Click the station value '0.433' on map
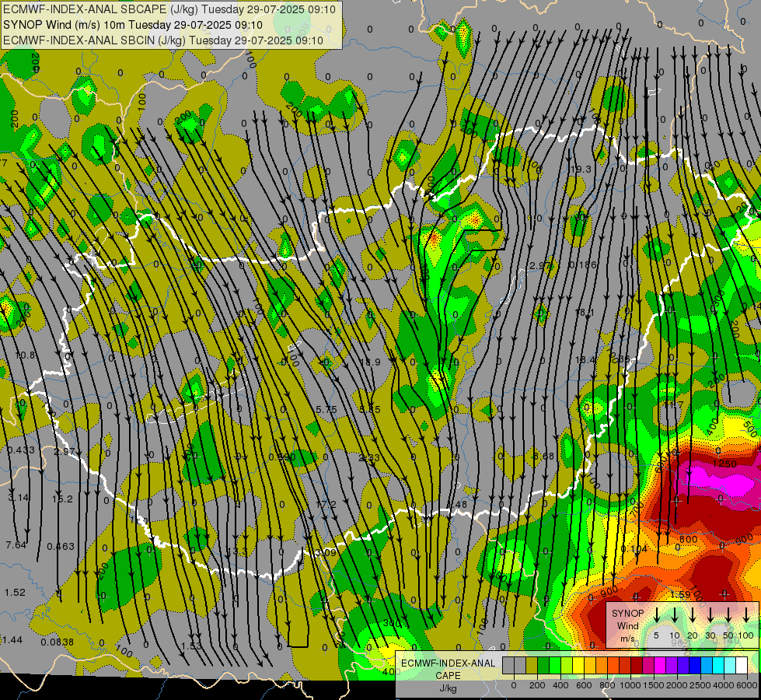The width and height of the screenshot is (761, 700). coord(21,450)
